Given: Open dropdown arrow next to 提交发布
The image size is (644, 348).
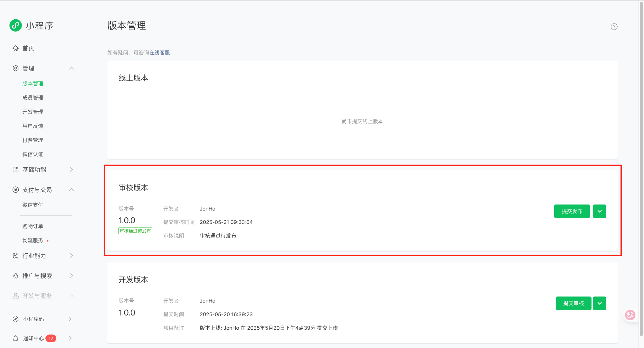Looking at the screenshot, I should click(x=600, y=211).
